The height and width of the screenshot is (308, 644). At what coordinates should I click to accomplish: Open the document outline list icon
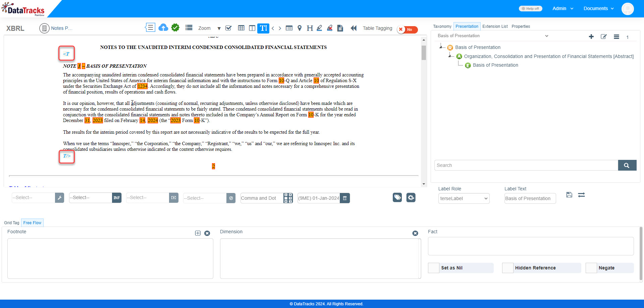point(150,27)
